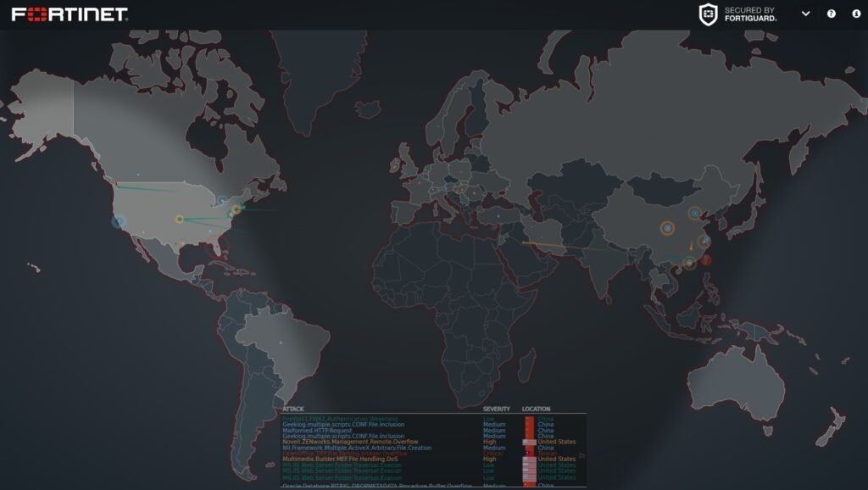Expand the header chevron dropdown

coord(805,14)
